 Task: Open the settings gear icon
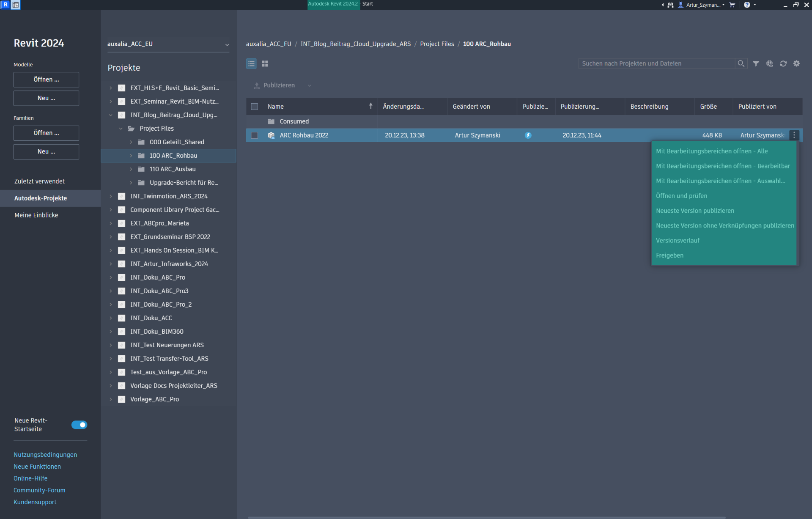pyautogui.click(x=796, y=63)
